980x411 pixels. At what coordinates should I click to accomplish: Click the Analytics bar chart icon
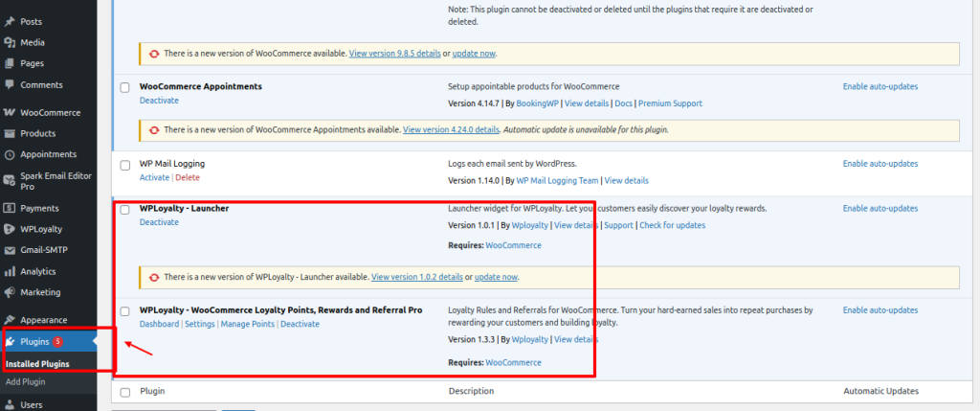(10, 271)
